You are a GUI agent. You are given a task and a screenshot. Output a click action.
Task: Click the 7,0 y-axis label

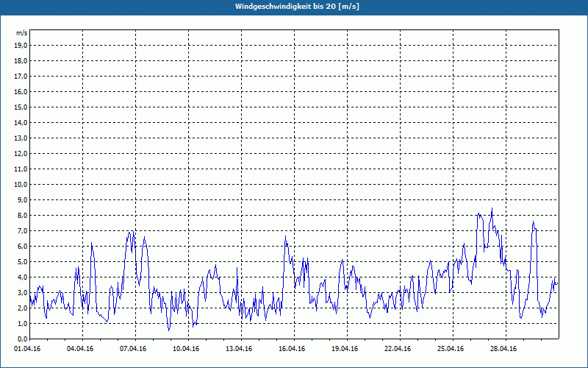pyautogui.click(x=22, y=230)
